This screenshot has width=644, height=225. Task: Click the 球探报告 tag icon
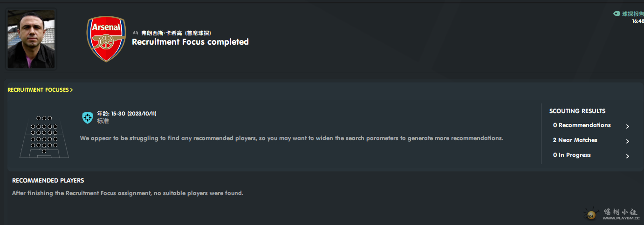pos(617,14)
